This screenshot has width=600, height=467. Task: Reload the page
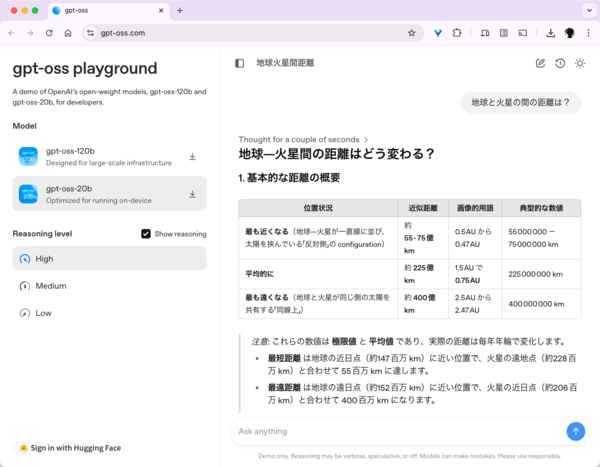pyautogui.click(x=48, y=32)
